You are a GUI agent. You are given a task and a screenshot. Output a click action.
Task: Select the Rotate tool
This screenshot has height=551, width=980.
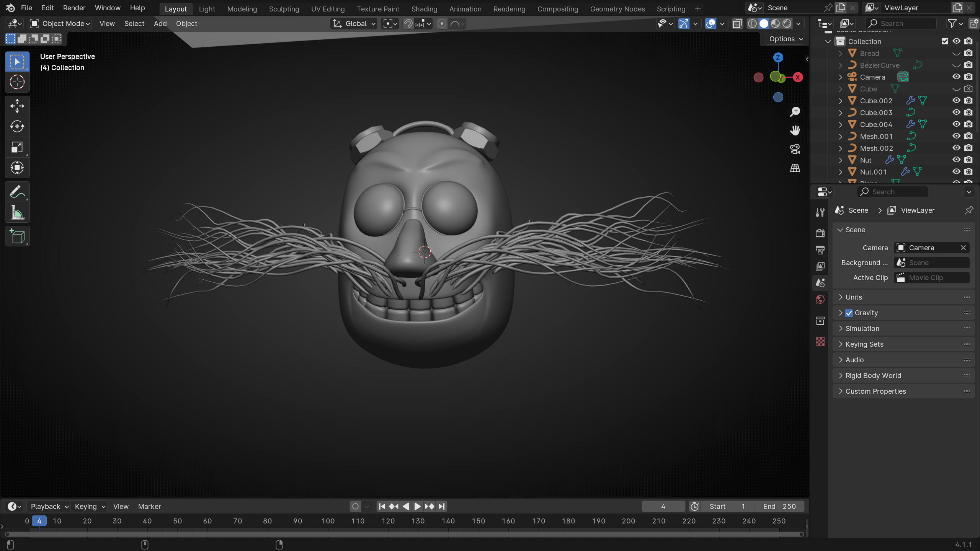pyautogui.click(x=17, y=127)
